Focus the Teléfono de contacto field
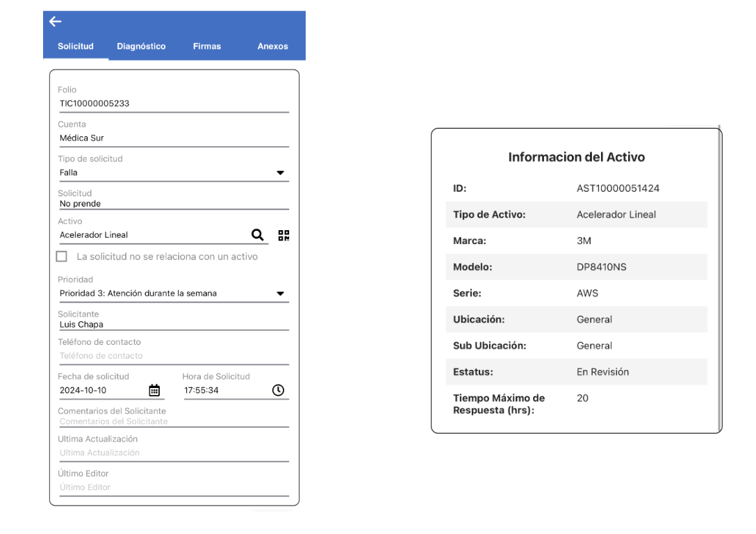 click(x=172, y=355)
